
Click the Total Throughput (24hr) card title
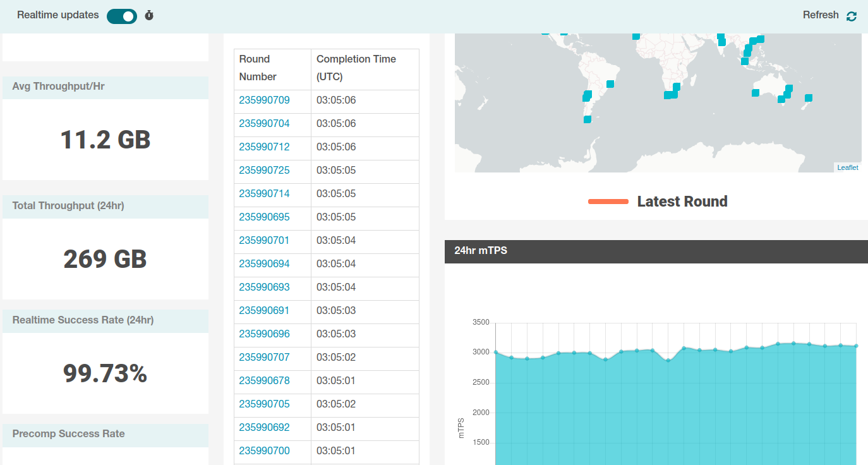pyautogui.click(x=68, y=205)
